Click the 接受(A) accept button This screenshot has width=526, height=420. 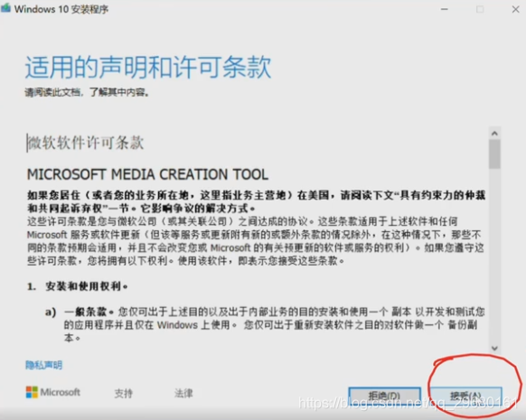click(465, 396)
